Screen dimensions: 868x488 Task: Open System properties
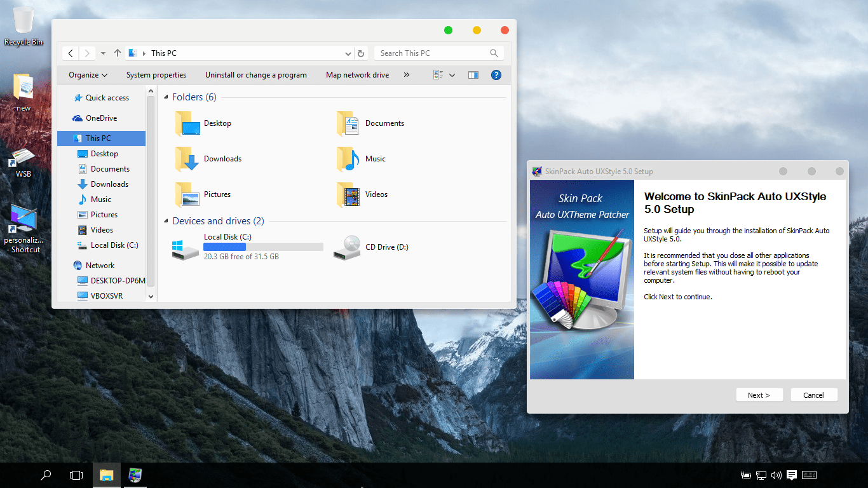156,75
